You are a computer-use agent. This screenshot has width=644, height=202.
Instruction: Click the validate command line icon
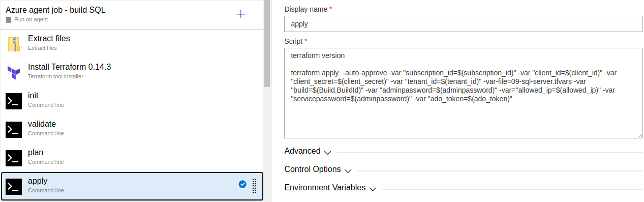pyautogui.click(x=14, y=129)
